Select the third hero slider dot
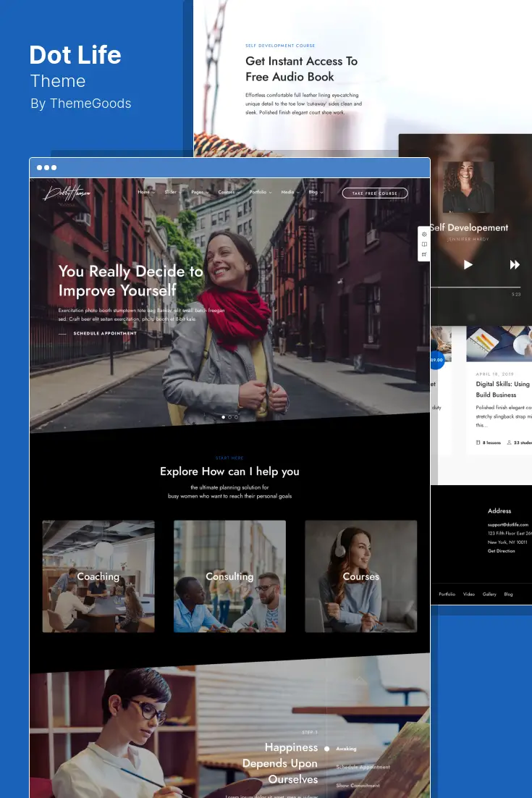The width and height of the screenshot is (532, 798). (x=236, y=417)
